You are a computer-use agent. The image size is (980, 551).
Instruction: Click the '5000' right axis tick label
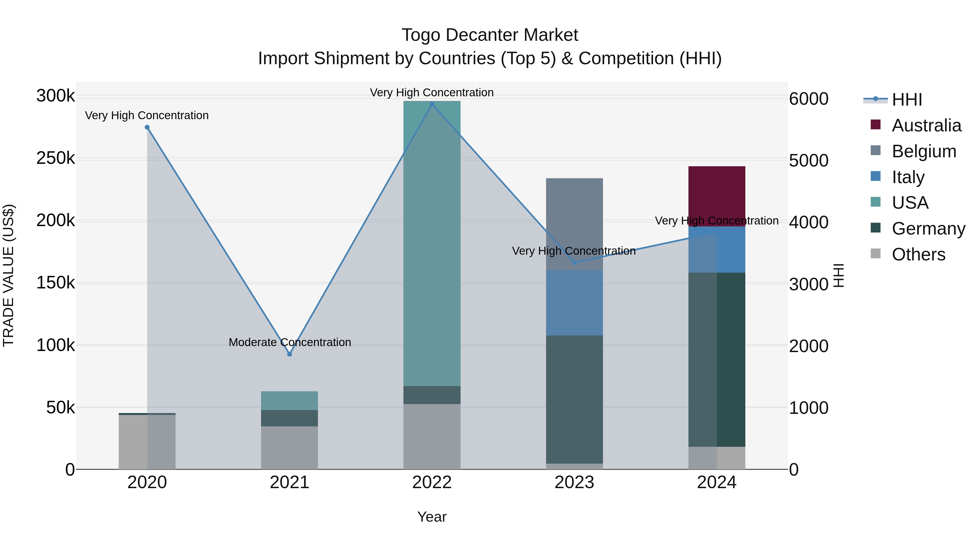pos(809,161)
